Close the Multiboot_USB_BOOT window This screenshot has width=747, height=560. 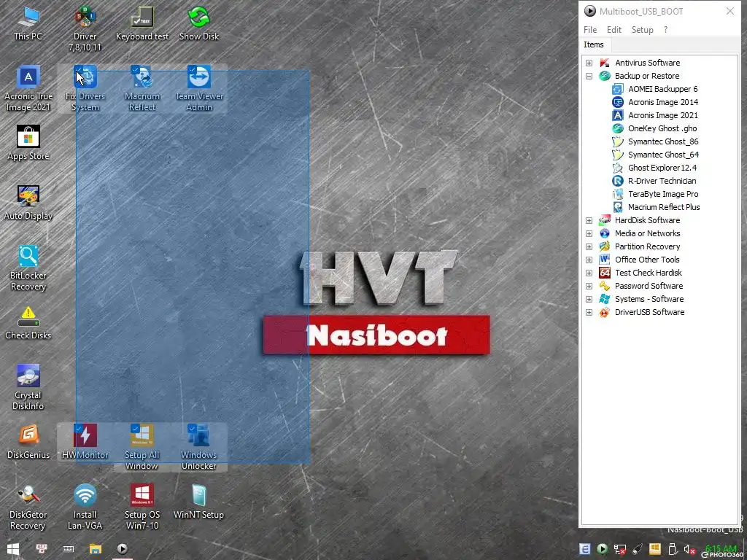pos(729,11)
